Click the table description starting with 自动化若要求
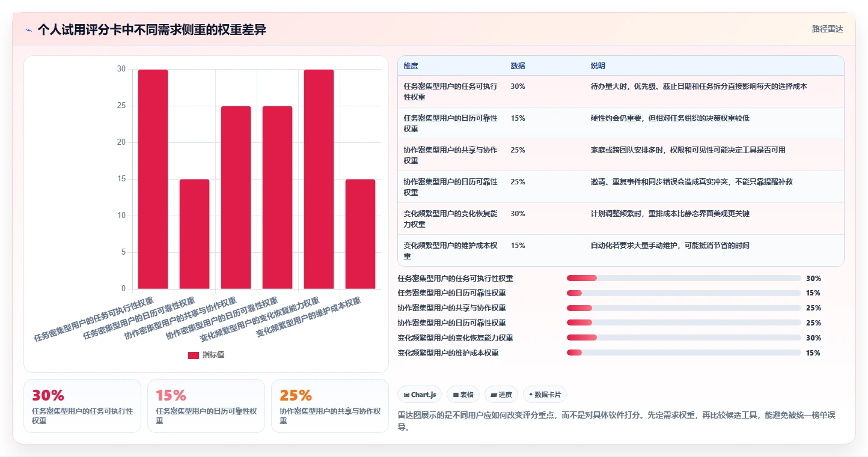868x457 pixels. pos(670,246)
